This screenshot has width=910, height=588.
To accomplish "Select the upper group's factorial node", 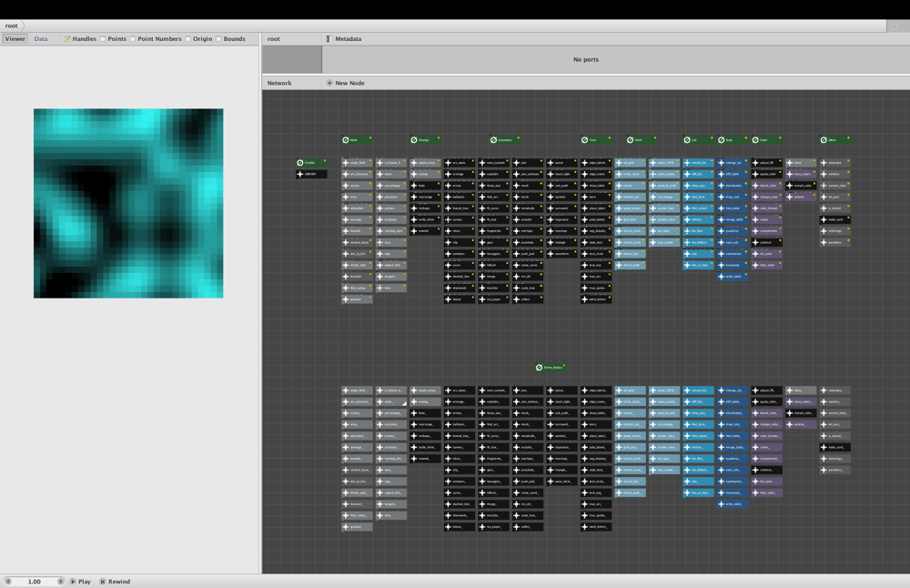I will tap(357, 277).
